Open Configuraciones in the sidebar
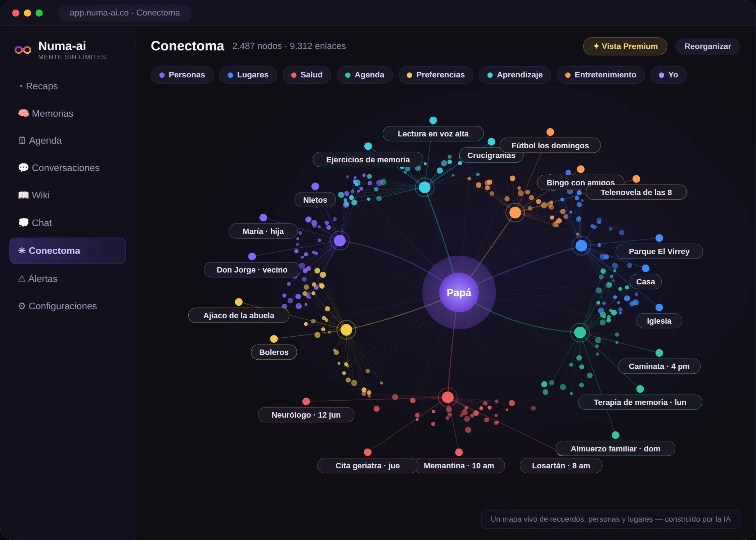The height and width of the screenshot is (540, 756). [68, 306]
